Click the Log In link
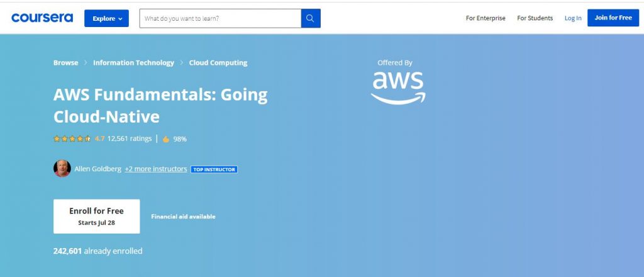The image size is (644, 277). pos(573,18)
